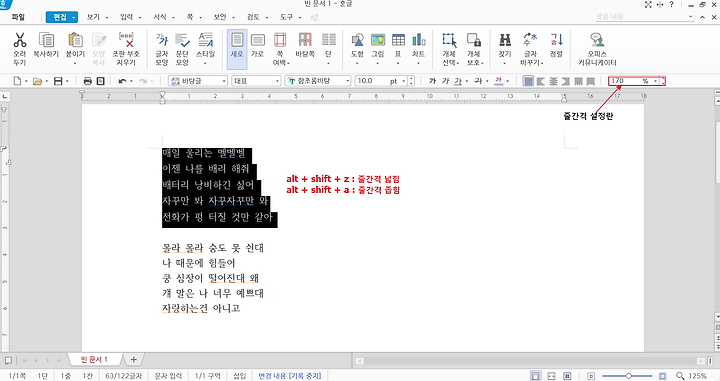Switch to document tab 빈 문서 1
The height and width of the screenshot is (381, 720).
[x=94, y=359]
